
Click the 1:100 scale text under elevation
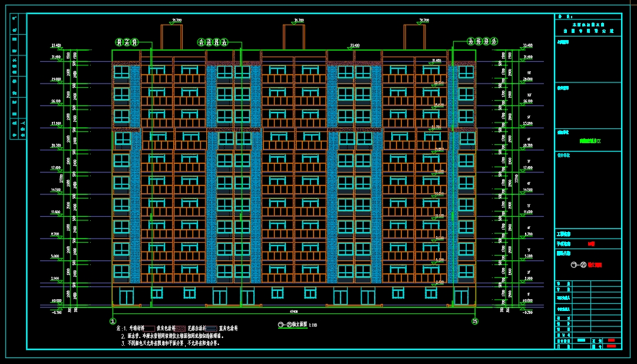tap(313, 325)
